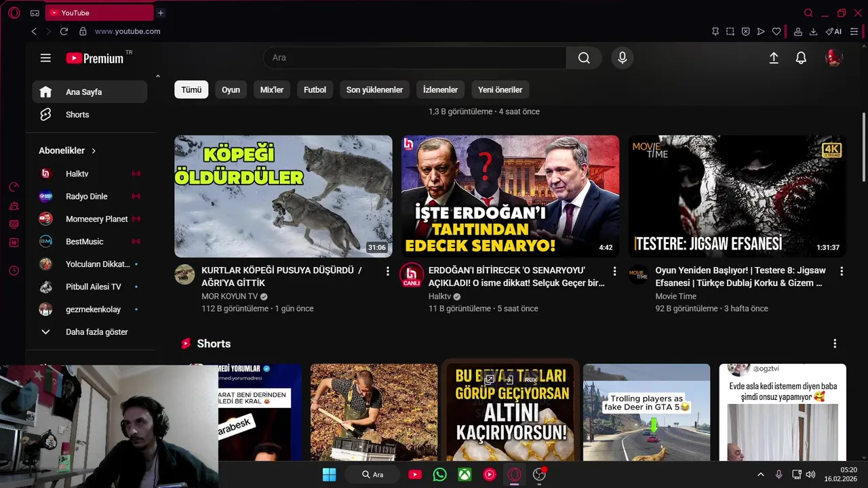Viewport: 868px width, 488px height.
Task: Open Radyo Dinle subscription channel
Action: (x=90, y=197)
